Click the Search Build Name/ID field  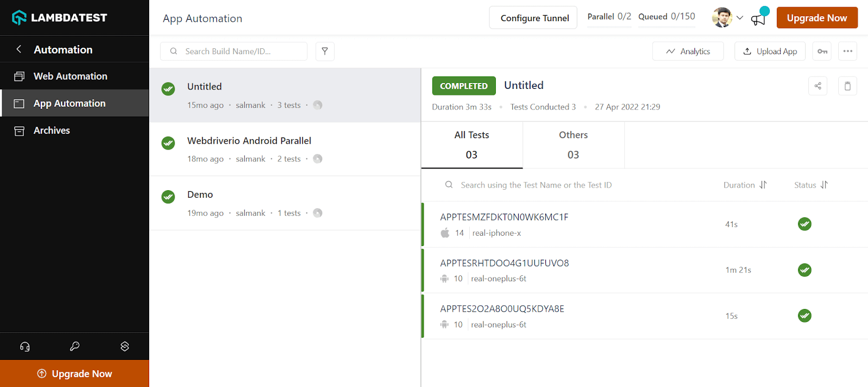coord(234,51)
